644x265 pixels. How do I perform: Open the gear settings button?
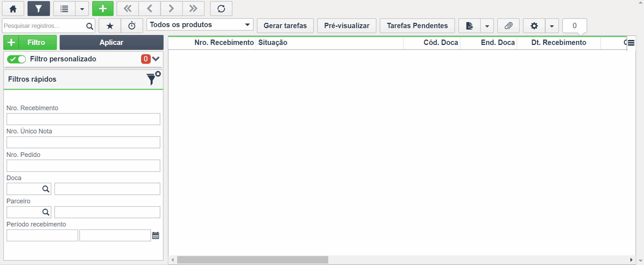click(534, 26)
